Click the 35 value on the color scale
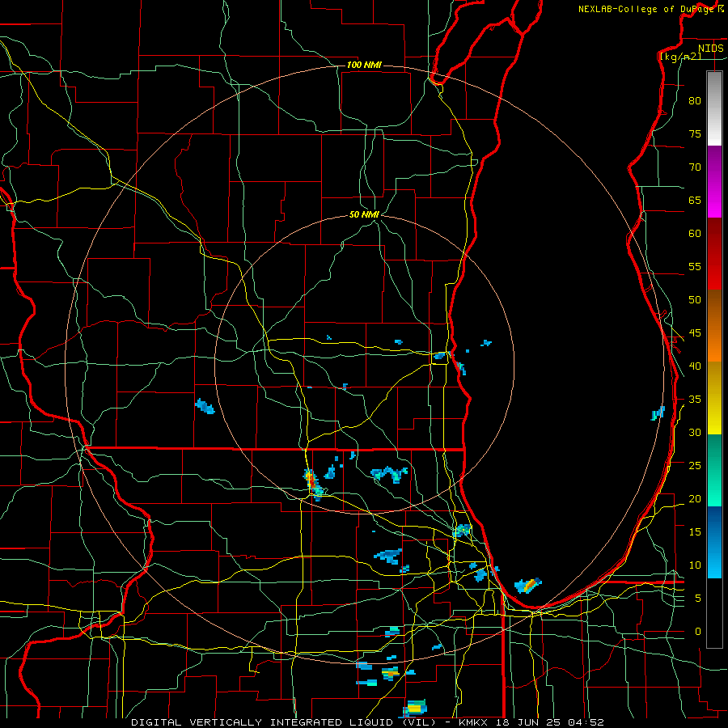The width and height of the screenshot is (728, 728). click(x=695, y=400)
